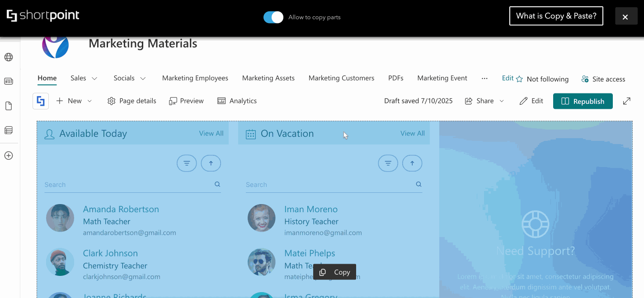Click the New button in the command bar
Screen dimensions: 644x298
pos(69,101)
